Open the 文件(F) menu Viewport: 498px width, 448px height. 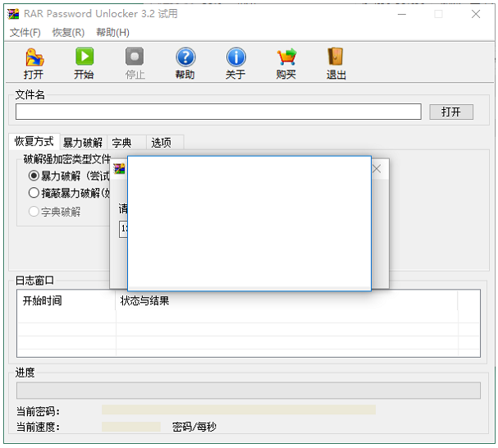tap(25, 32)
